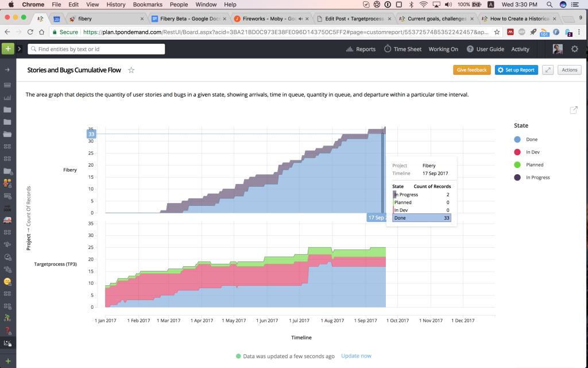Star the Stories and Bugs Cumulative Flow report
The image size is (588, 368).
[x=131, y=70]
